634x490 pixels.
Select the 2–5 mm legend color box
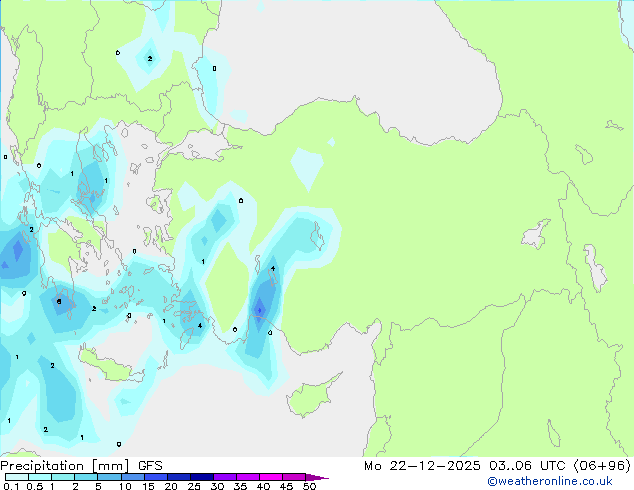pos(86,477)
